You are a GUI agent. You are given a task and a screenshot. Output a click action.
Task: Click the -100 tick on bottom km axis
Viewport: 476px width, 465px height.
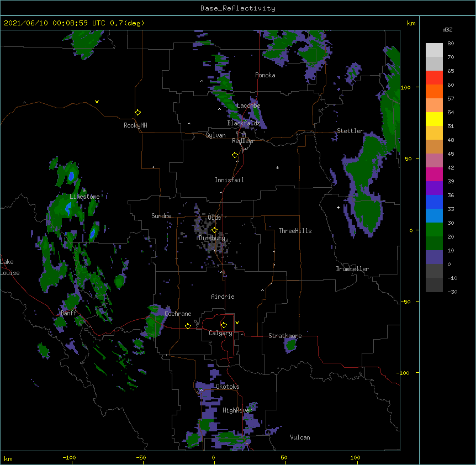[69, 457]
